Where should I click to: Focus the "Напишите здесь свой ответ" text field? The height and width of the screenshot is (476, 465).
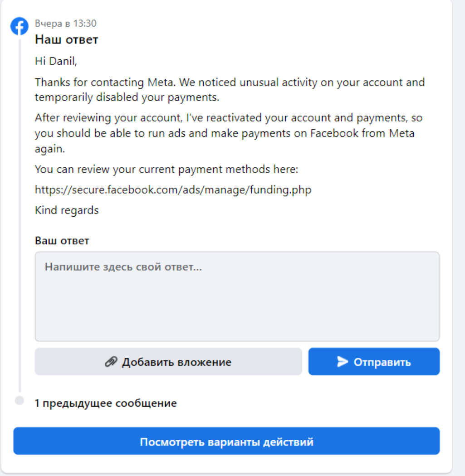coord(237,296)
